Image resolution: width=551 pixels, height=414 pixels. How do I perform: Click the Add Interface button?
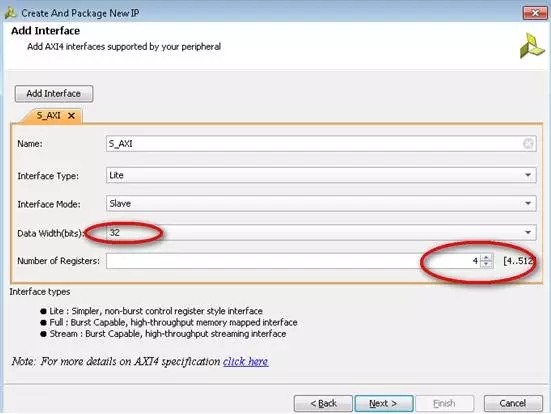tap(54, 93)
